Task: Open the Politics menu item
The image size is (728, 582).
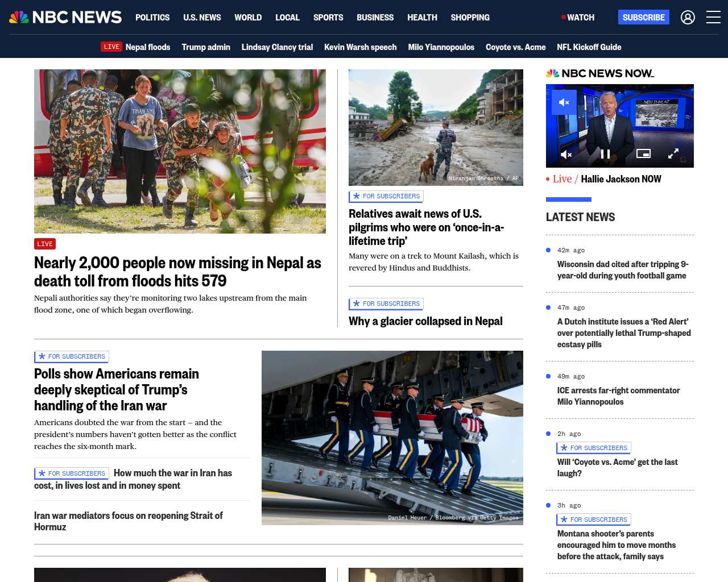Action: [152, 18]
